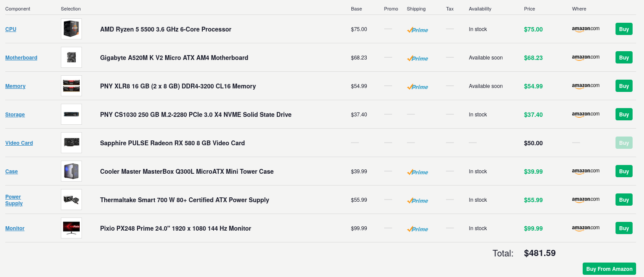Click the $50.00 video card price

click(x=533, y=143)
